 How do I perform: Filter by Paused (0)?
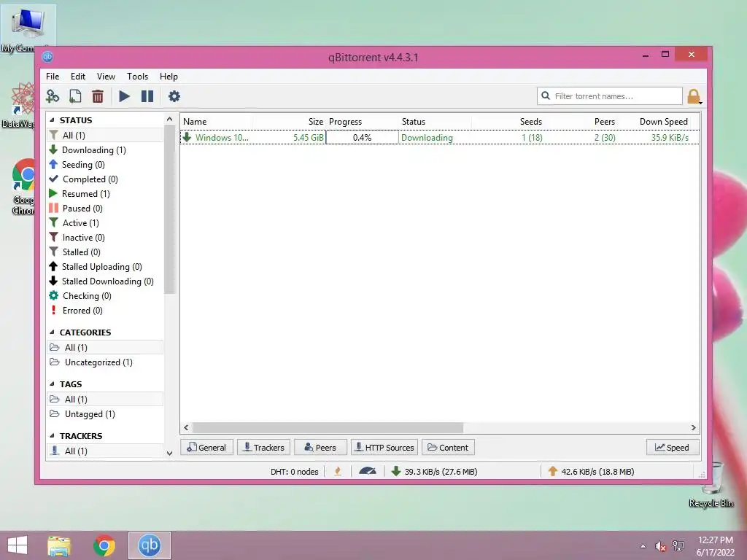[x=105, y=209]
